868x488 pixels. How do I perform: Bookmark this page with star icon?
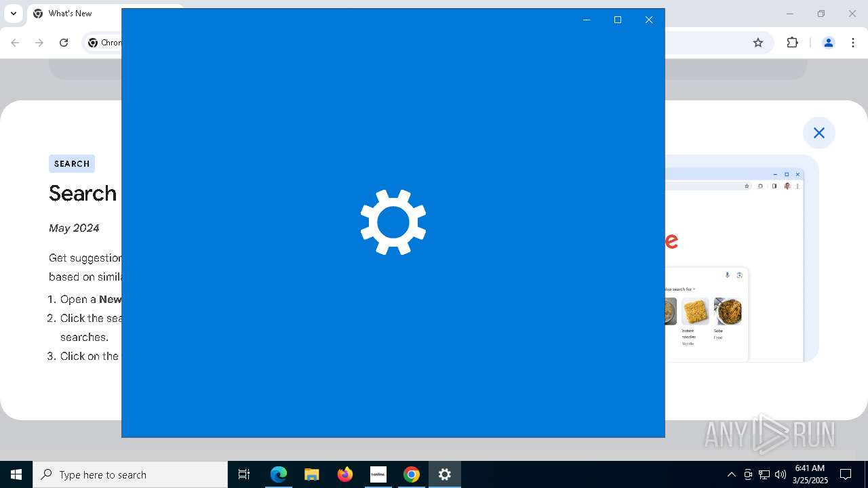[758, 43]
